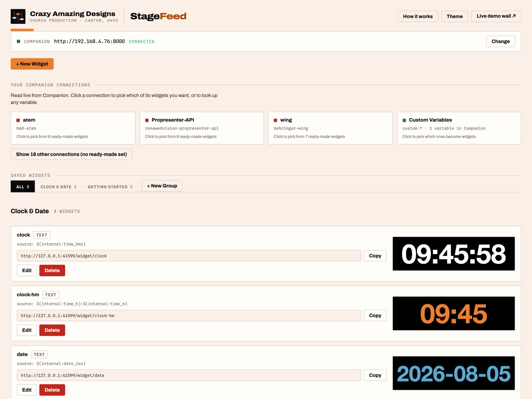Open the Custom Variables connection card
Screen dimensions: 532x399
click(459, 128)
